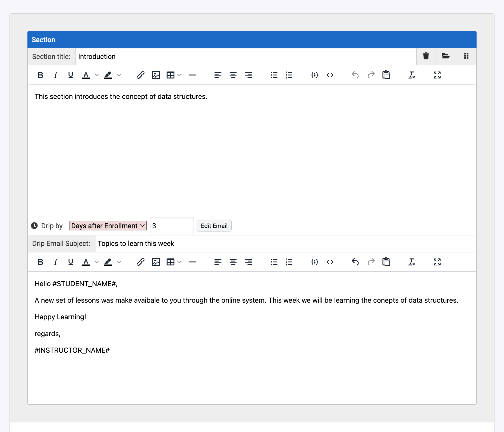
Task: Toggle italic formatting in the section editor
Action: tap(55, 75)
